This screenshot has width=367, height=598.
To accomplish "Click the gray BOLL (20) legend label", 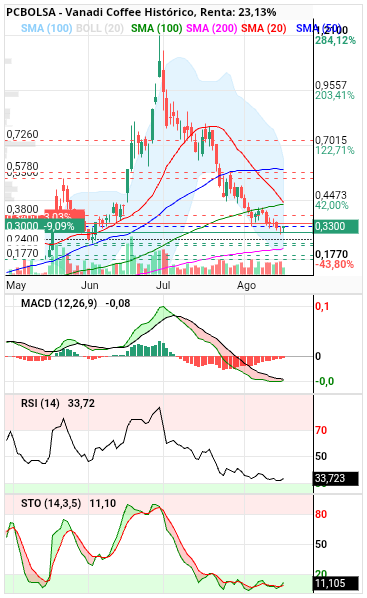I will pos(100,28).
